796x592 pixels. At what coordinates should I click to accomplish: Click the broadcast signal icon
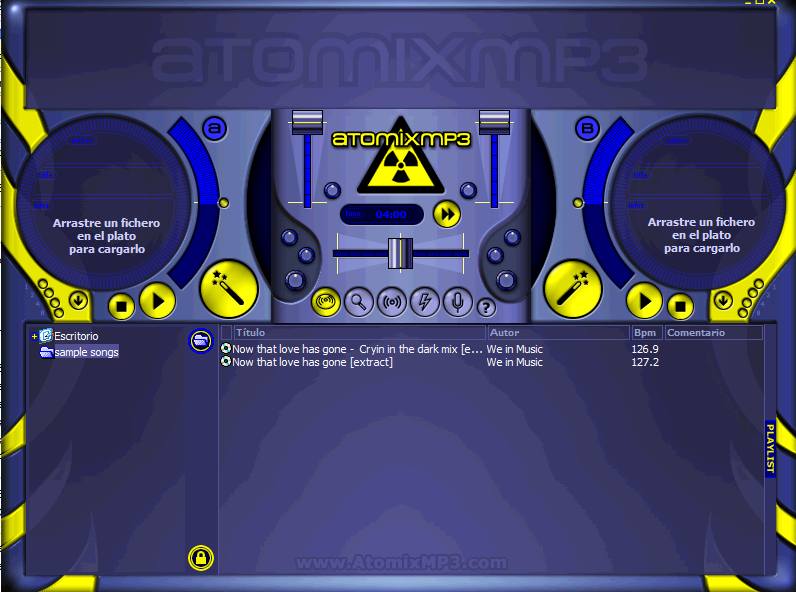391,302
